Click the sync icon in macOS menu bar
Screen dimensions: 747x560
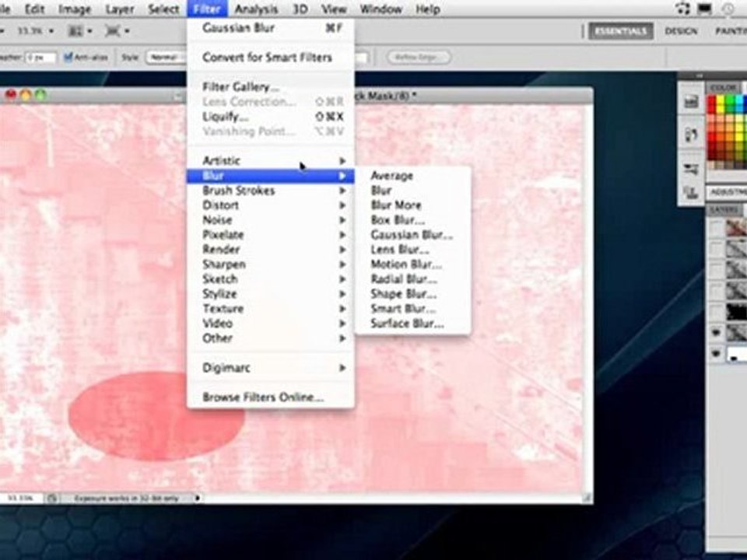(682, 9)
